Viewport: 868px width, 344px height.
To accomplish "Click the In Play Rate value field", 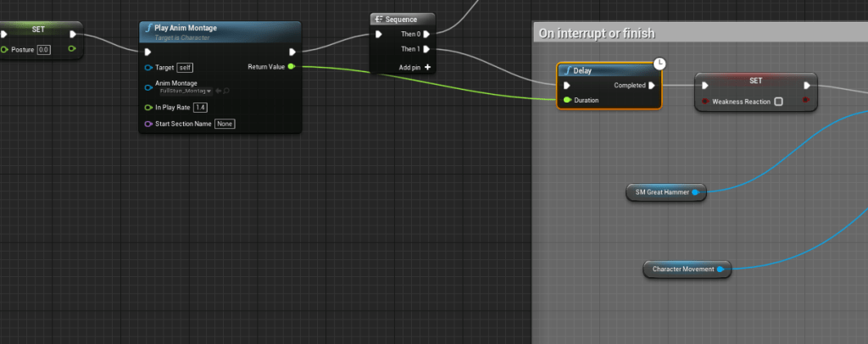I will 200,108.
